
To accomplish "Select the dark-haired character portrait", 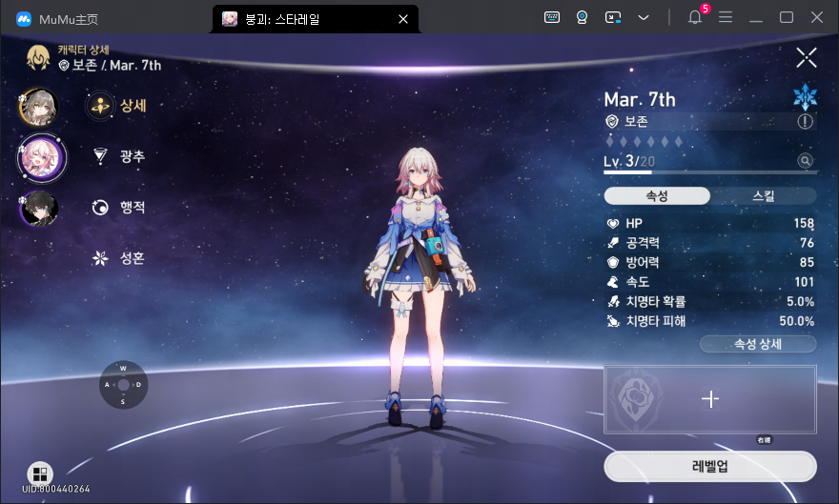I will [39, 208].
